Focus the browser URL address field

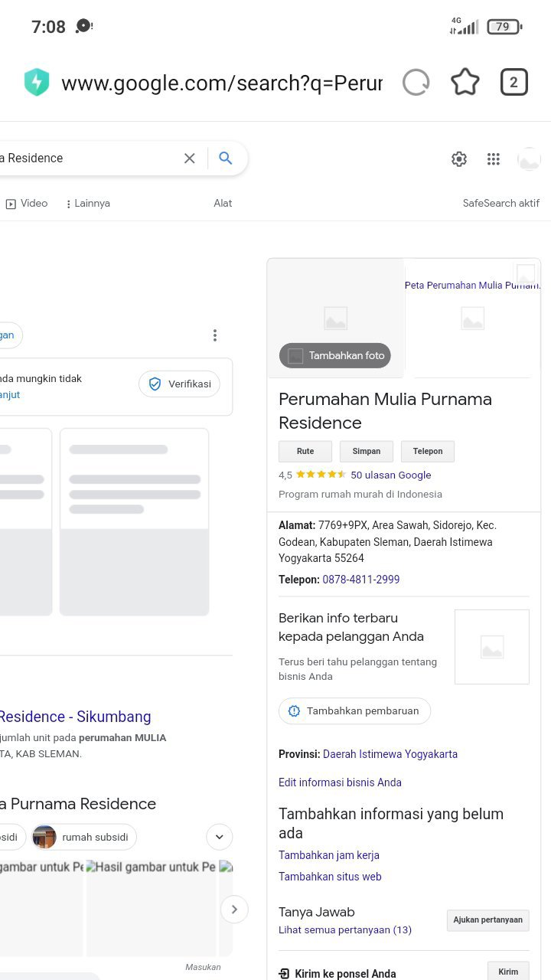click(x=222, y=83)
